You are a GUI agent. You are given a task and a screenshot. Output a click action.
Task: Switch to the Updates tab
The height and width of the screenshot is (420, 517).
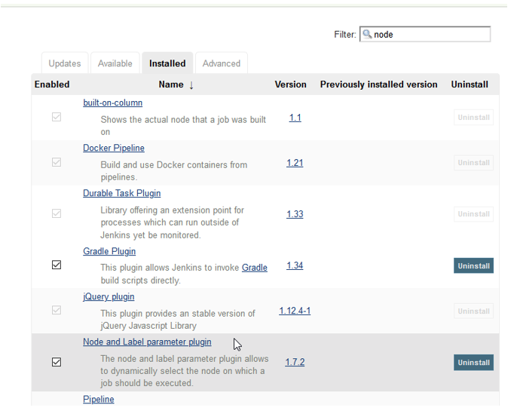tap(65, 63)
